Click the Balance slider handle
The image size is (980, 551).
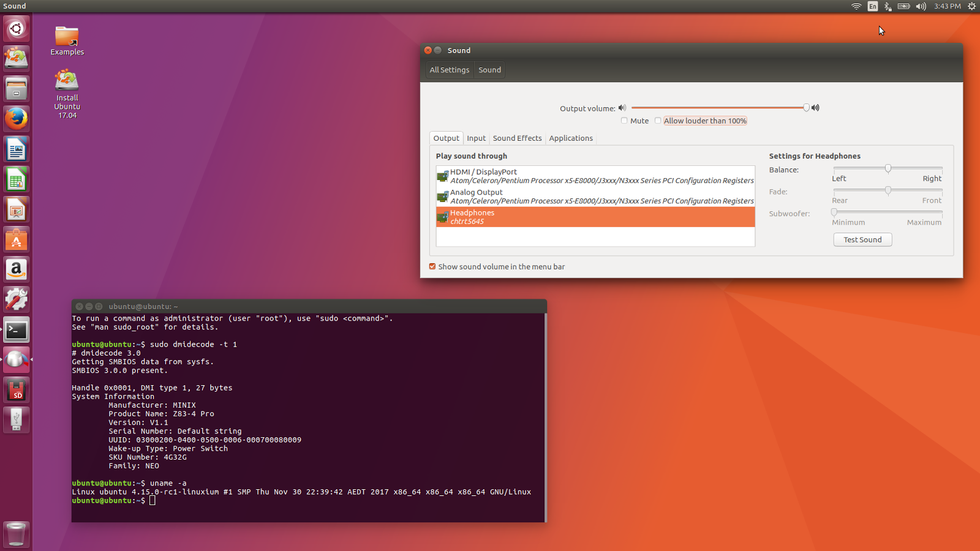coord(888,168)
